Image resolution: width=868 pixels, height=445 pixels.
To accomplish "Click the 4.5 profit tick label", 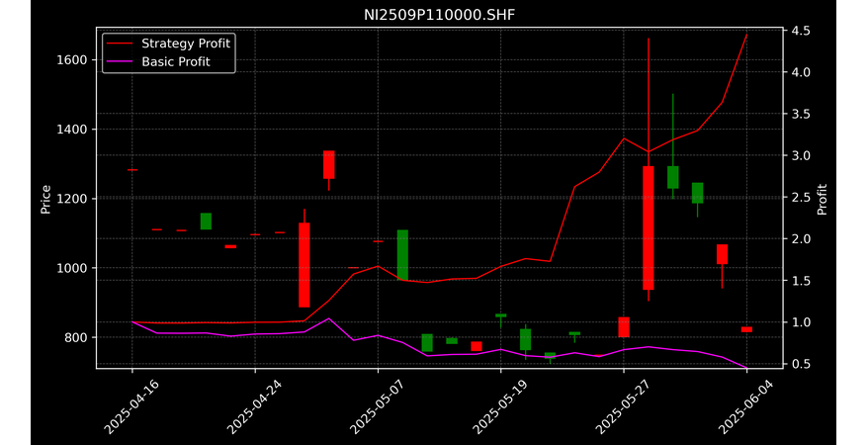I will [801, 31].
